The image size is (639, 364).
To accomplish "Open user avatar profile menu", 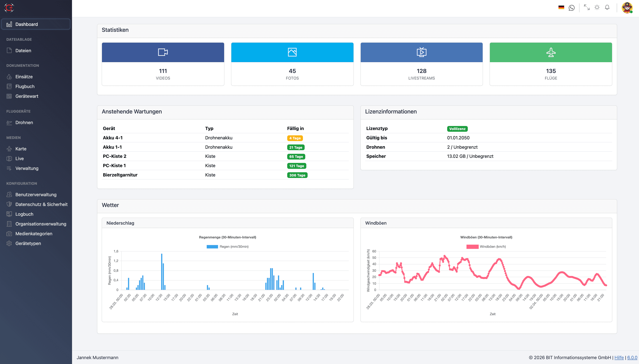I will pos(627,8).
